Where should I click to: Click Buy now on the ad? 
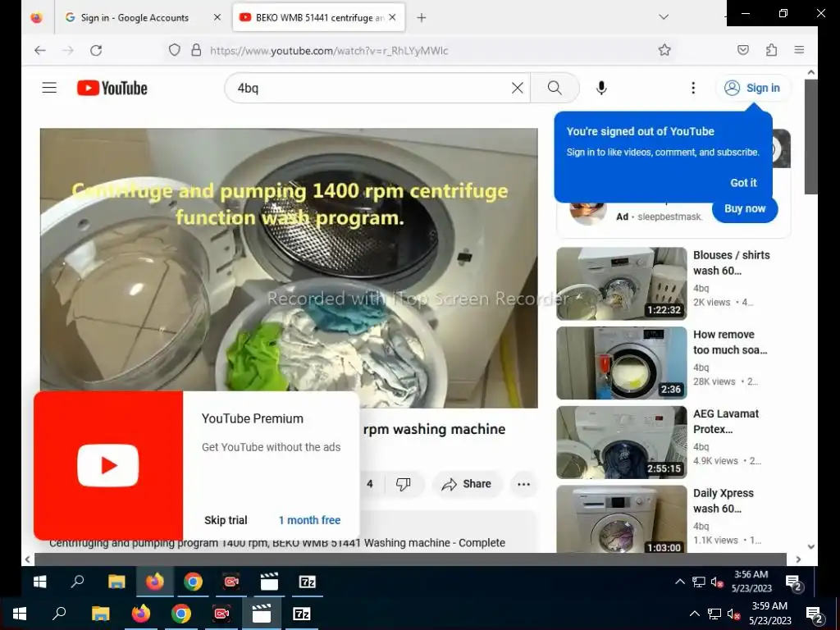point(745,209)
